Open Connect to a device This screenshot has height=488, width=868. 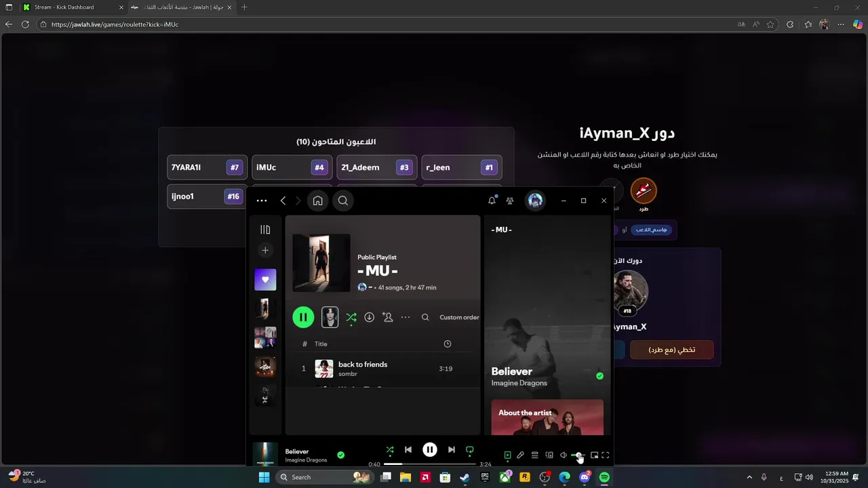coord(549,455)
